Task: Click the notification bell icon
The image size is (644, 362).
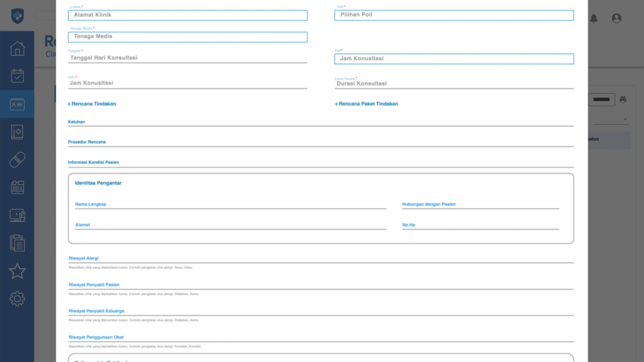Action: (x=594, y=18)
